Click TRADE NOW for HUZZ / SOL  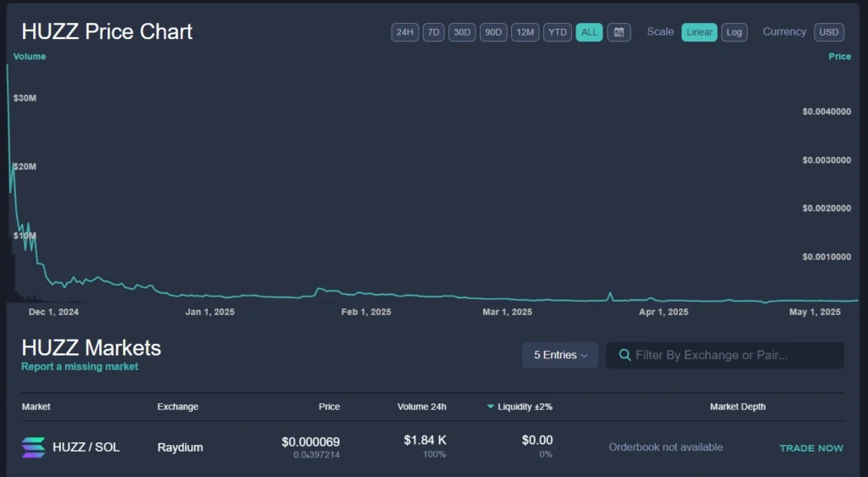[811, 448]
